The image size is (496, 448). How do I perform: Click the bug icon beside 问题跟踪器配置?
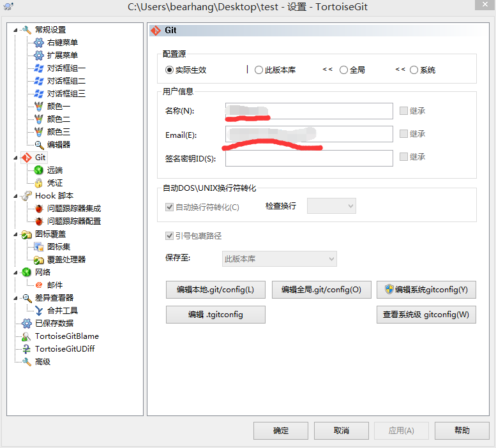pyautogui.click(x=38, y=221)
